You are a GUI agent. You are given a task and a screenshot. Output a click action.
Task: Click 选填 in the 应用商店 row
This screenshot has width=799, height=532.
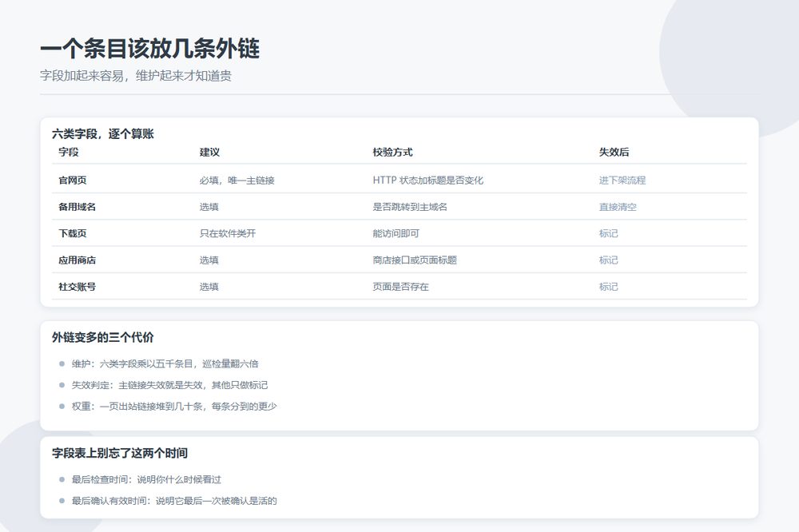[209, 260]
